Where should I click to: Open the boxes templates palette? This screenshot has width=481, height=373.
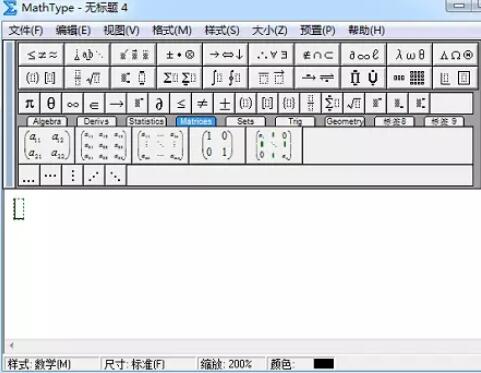tap(456, 78)
